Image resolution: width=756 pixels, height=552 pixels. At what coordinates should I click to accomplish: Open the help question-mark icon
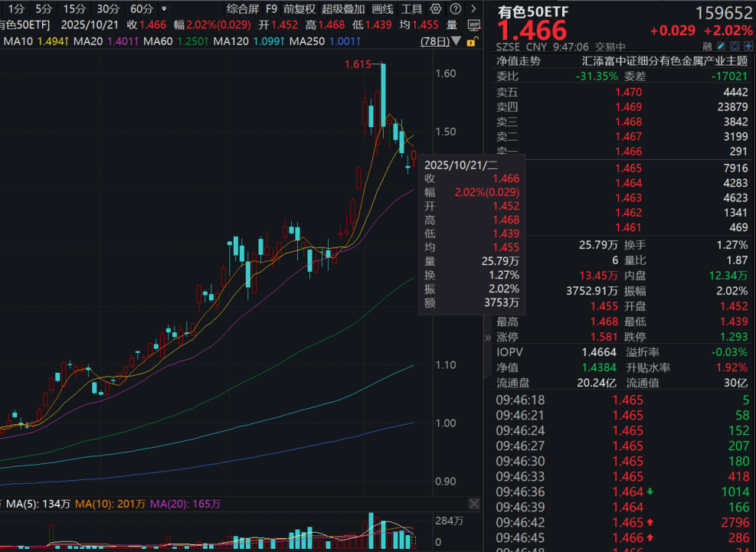coord(456,10)
